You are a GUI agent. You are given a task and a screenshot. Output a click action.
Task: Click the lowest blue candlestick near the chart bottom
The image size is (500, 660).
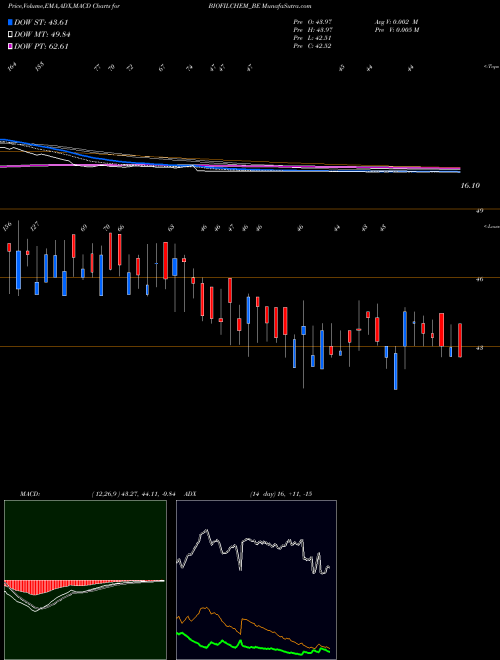pos(396,371)
